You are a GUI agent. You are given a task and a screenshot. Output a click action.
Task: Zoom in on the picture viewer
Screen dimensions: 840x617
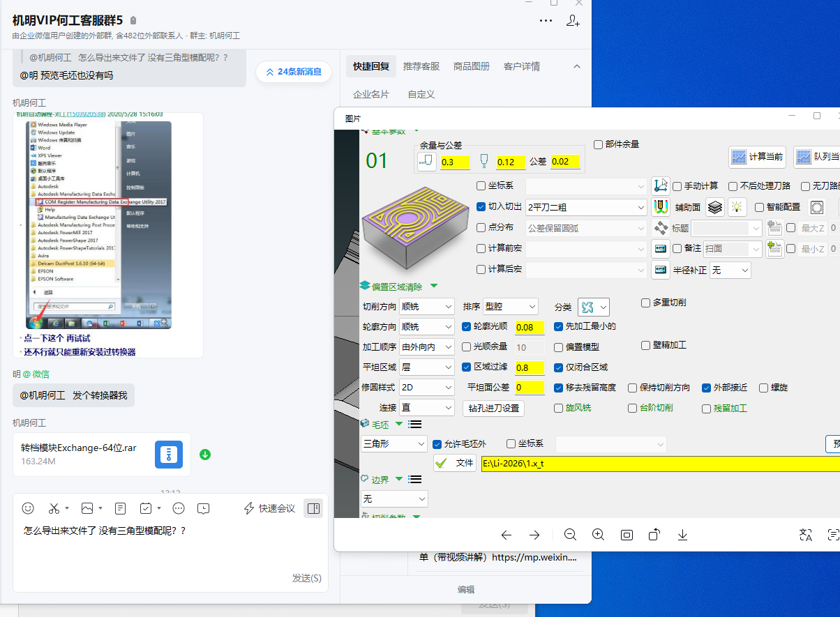pyautogui.click(x=598, y=535)
